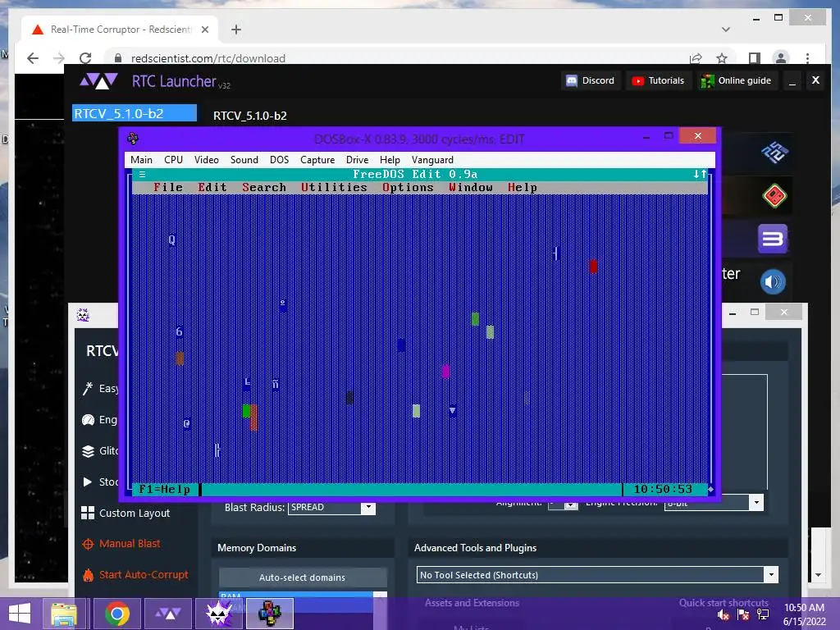Open File menu in FreeDOS Edit

(167, 188)
